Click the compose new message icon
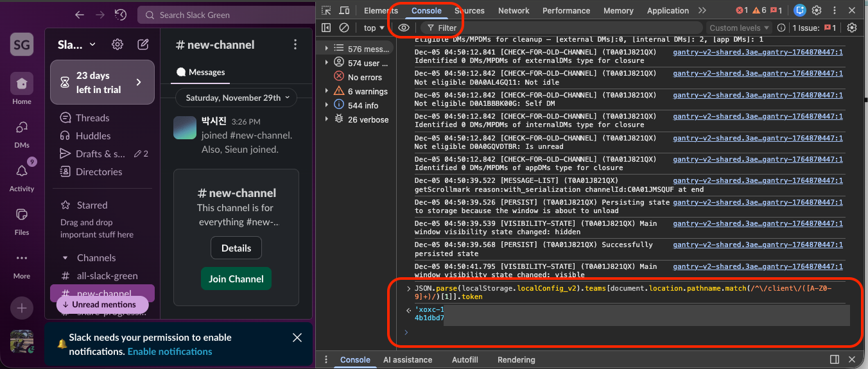The image size is (868, 369). [143, 44]
